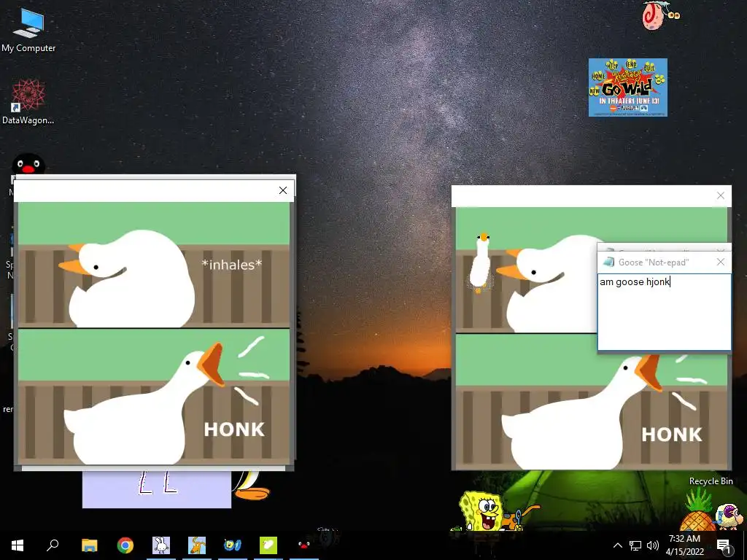The width and height of the screenshot is (747, 560).
Task: Switch to the white bunny app in taskbar
Action: click(x=161, y=545)
